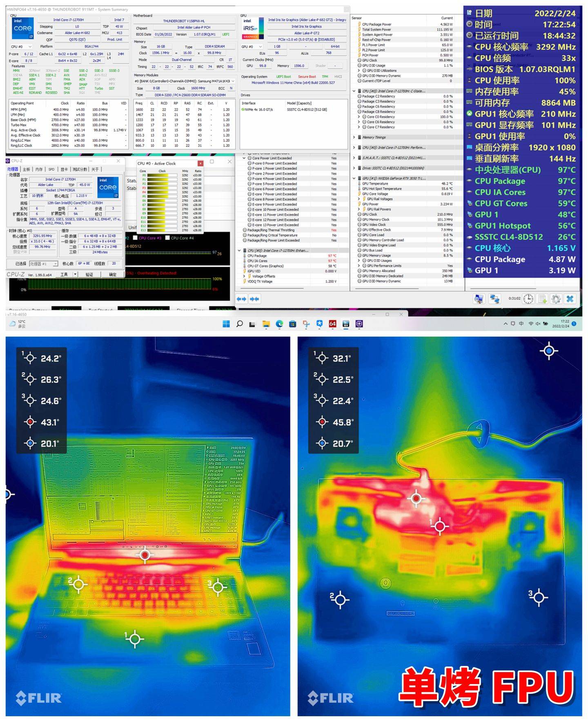Viewport: 588px width, 722px height.
Task: Click CPU usage 100% graph
Action: [x=120, y=284]
